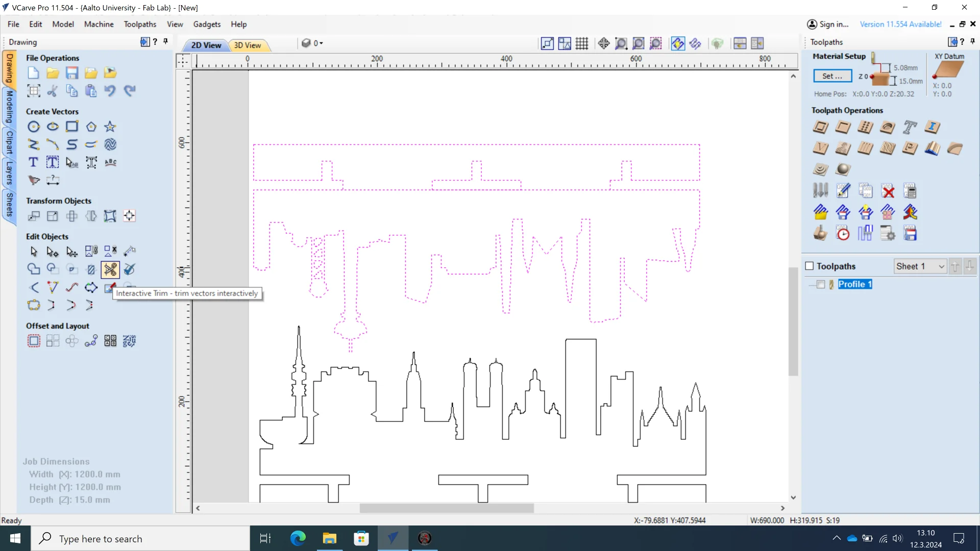Click the Material Setup Set... button
Image resolution: width=980 pixels, height=551 pixels.
(x=832, y=76)
